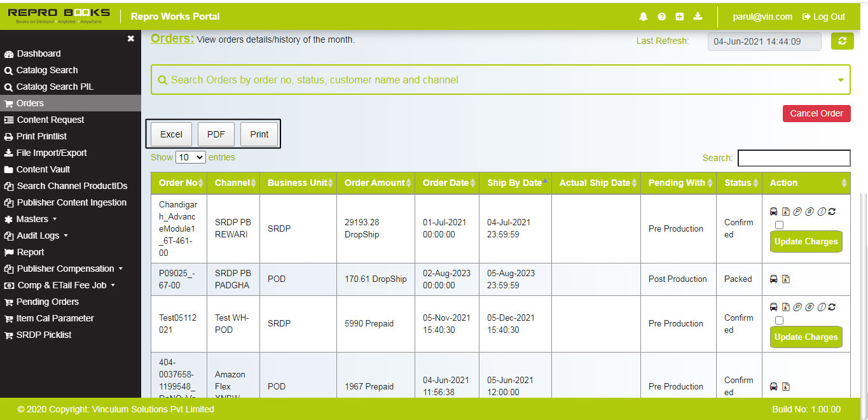
Task: Click the circular P icon in the first order row
Action: pos(797,211)
